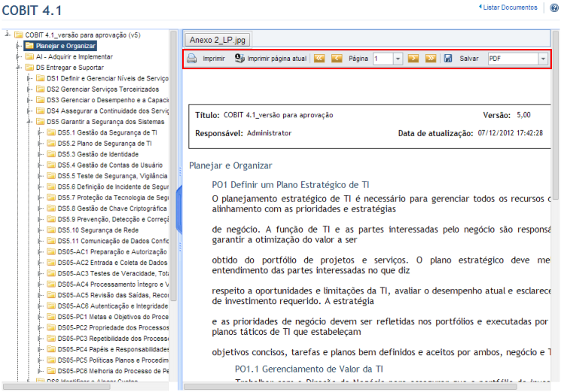Image resolution: width=561 pixels, height=392 pixels.
Task: Click the Imprimir página atual label
Action: (277, 58)
